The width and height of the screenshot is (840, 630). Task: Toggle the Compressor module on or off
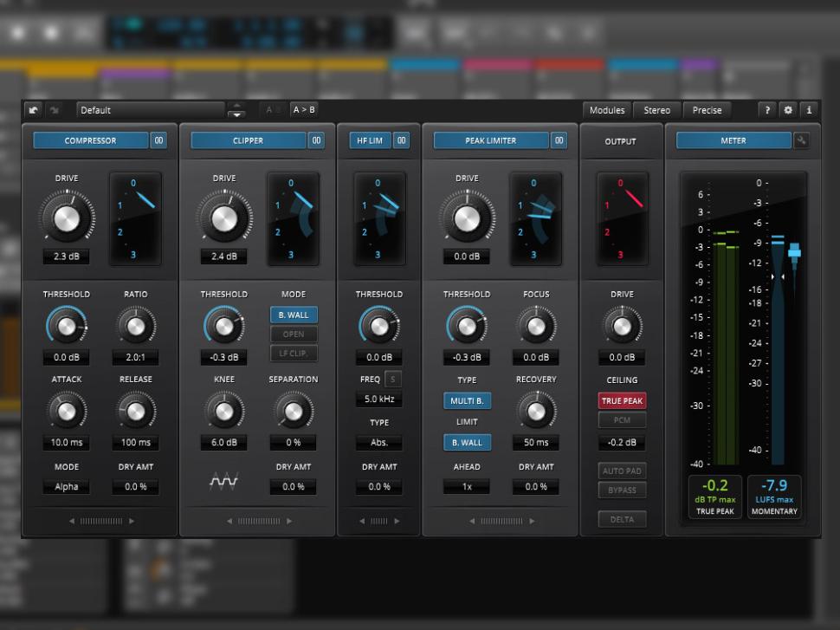click(90, 140)
